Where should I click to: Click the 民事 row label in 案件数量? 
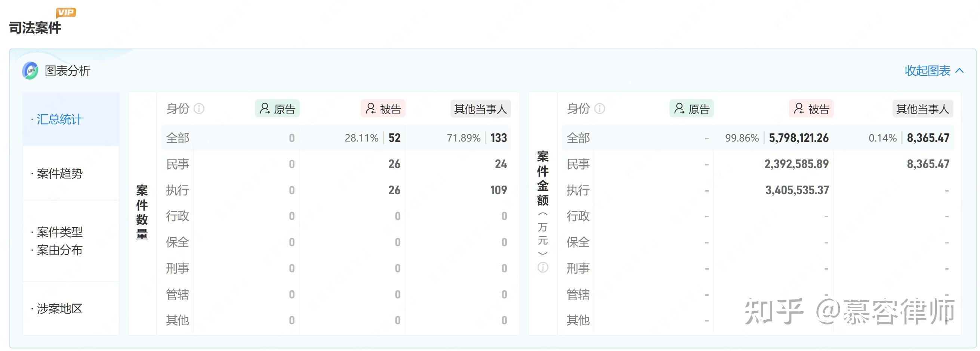pos(178,164)
